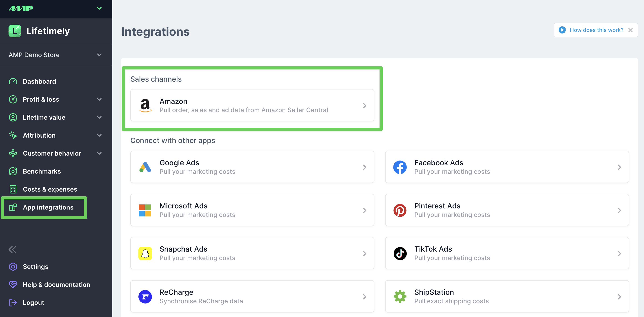The width and height of the screenshot is (644, 317).
Task: Click the TikTok logo icon
Action: (400, 253)
